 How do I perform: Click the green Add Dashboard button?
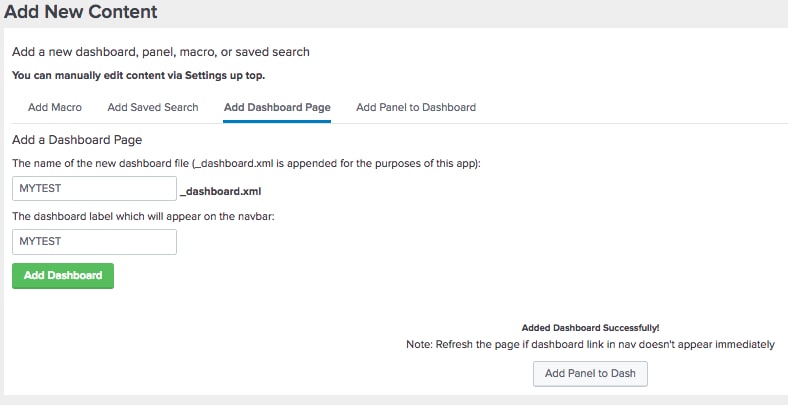coord(63,275)
